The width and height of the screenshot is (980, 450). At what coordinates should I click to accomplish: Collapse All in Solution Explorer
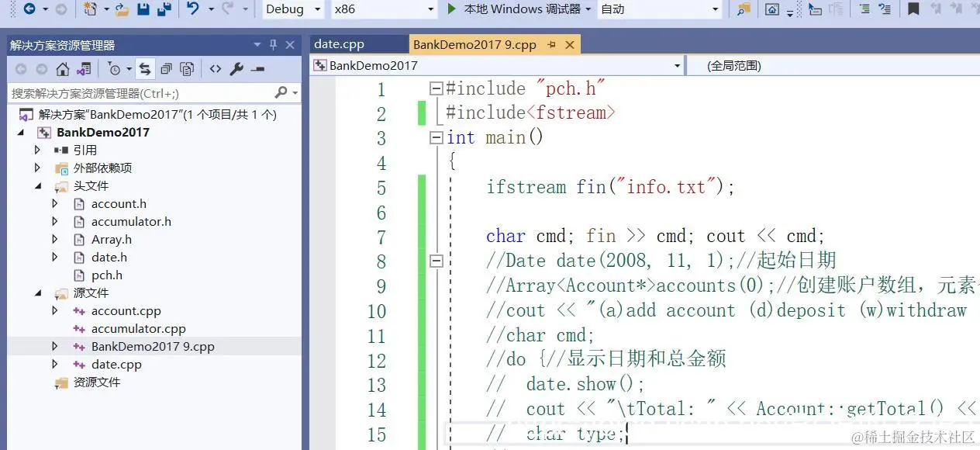point(166,69)
